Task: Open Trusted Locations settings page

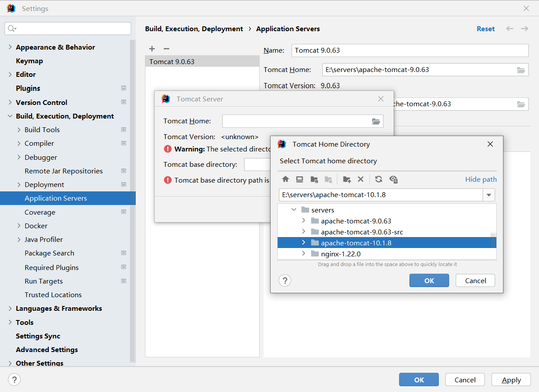Action: [53, 295]
